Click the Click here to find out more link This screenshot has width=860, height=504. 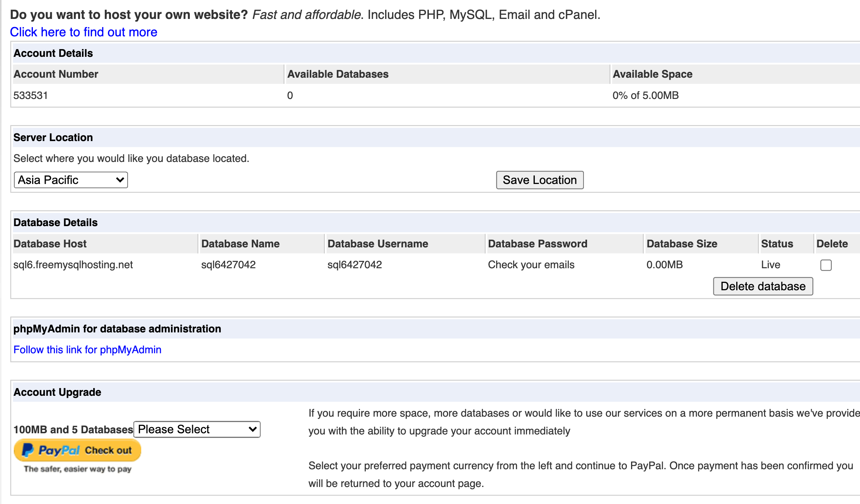pos(84,32)
